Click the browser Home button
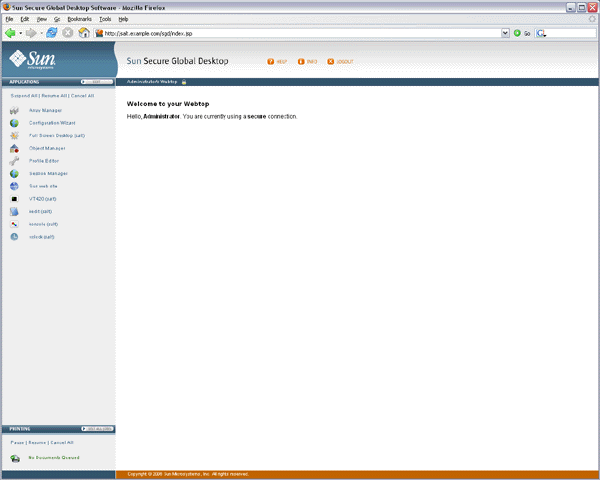 pos(84,33)
